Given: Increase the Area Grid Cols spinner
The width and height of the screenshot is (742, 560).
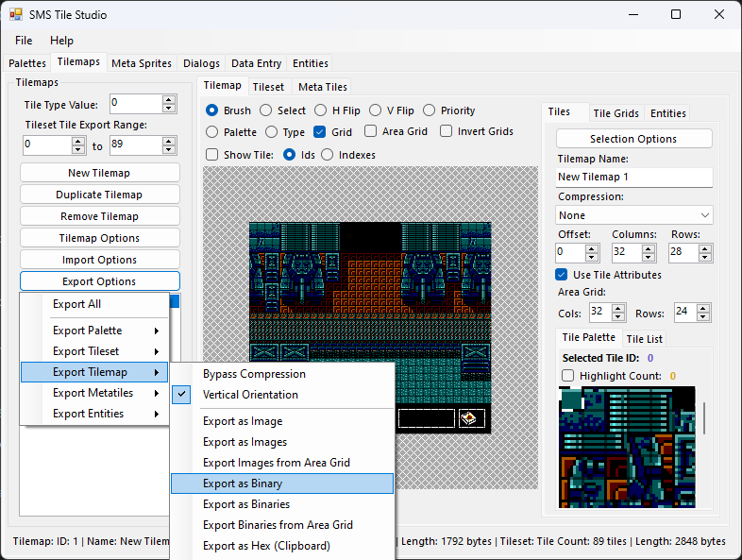Looking at the screenshot, I should pyautogui.click(x=618, y=308).
